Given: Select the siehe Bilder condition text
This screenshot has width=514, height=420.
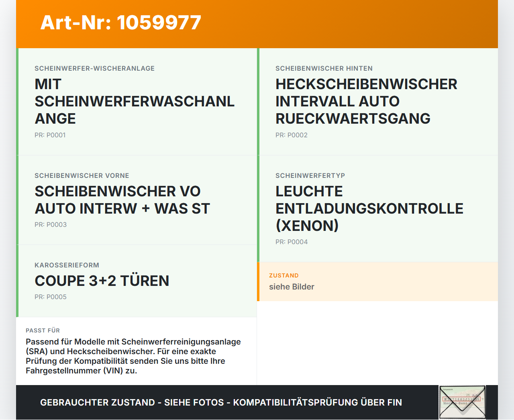Looking at the screenshot, I should 292,287.
